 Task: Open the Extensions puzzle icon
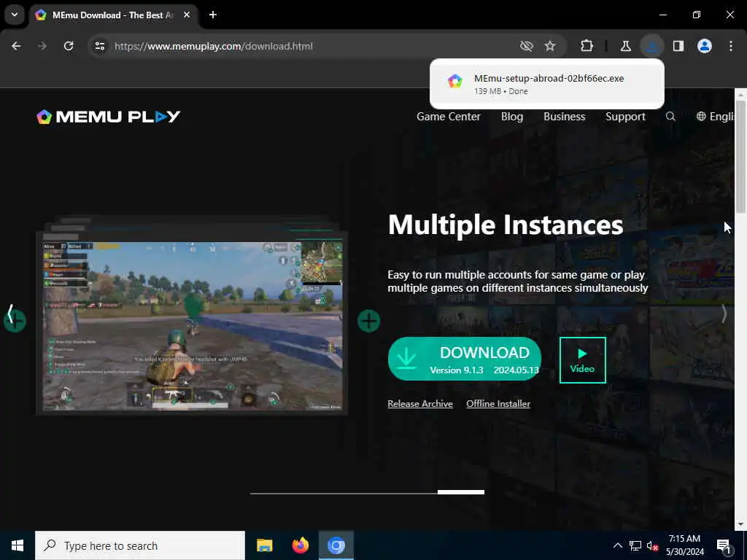[587, 46]
